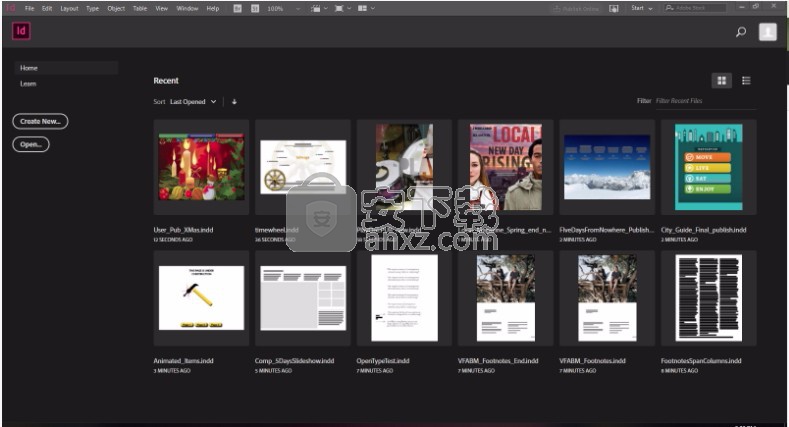The height and width of the screenshot is (427, 789).
Task: Click the Adobe Stock (St) icon
Action: (x=255, y=9)
